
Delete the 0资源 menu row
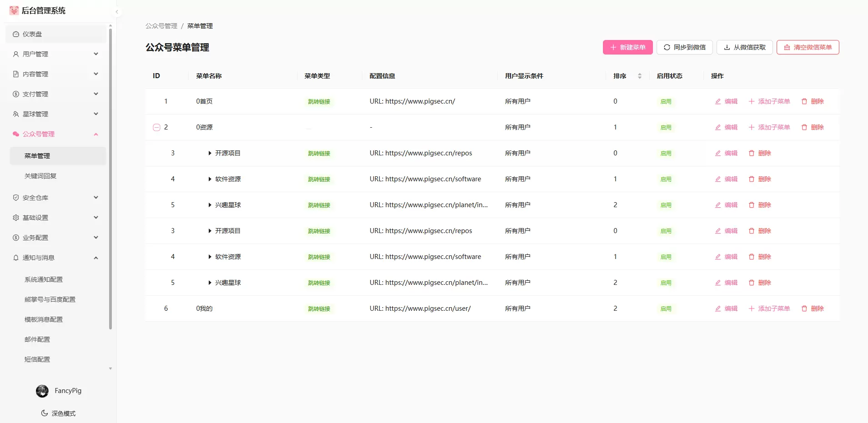pos(813,127)
